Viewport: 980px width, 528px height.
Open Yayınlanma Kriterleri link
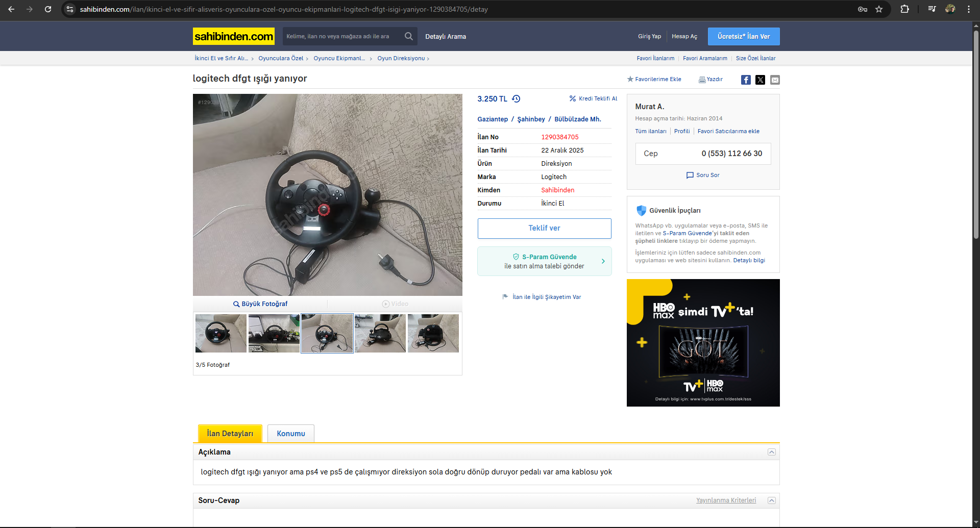pos(726,500)
